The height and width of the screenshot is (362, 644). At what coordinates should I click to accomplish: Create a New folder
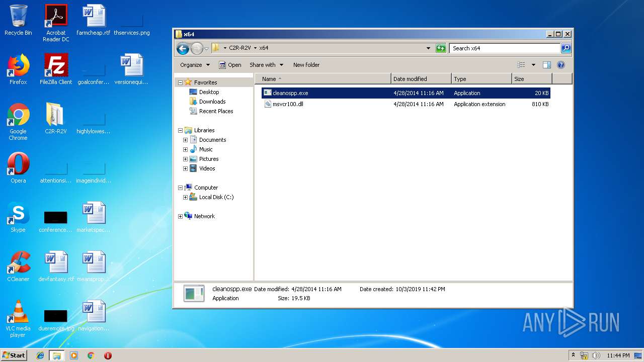click(306, 65)
